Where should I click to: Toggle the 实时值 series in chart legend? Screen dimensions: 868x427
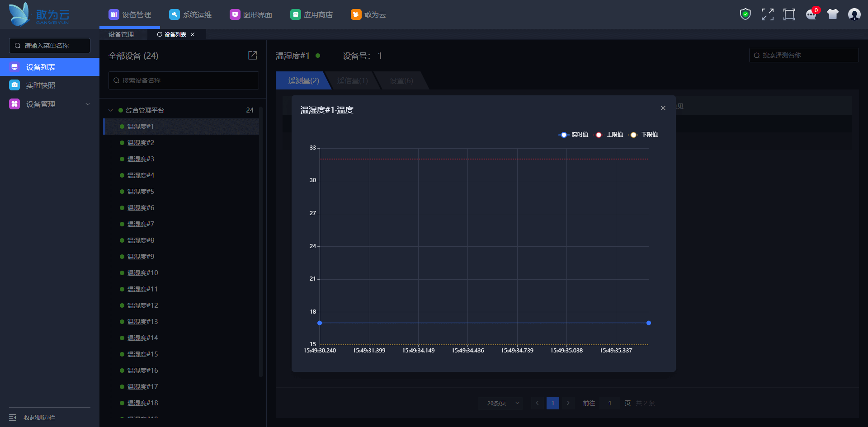point(573,135)
